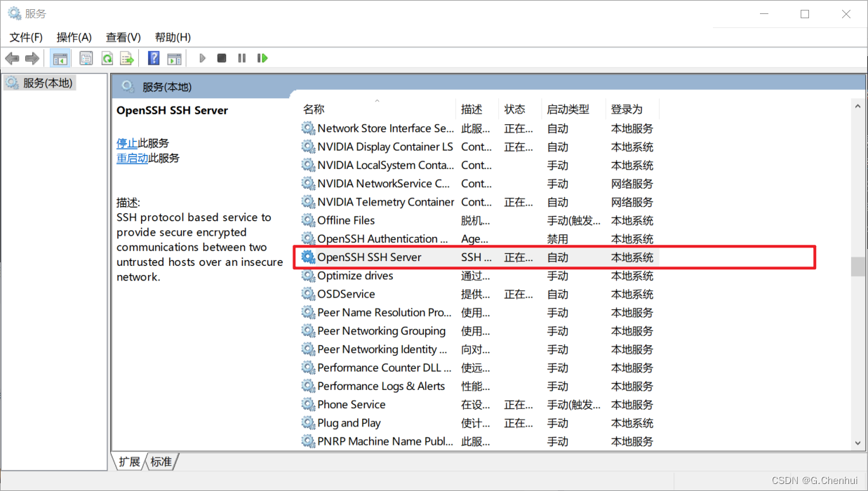Click the Pause service icon
Image resolution: width=868 pixels, height=491 pixels.
coord(242,58)
